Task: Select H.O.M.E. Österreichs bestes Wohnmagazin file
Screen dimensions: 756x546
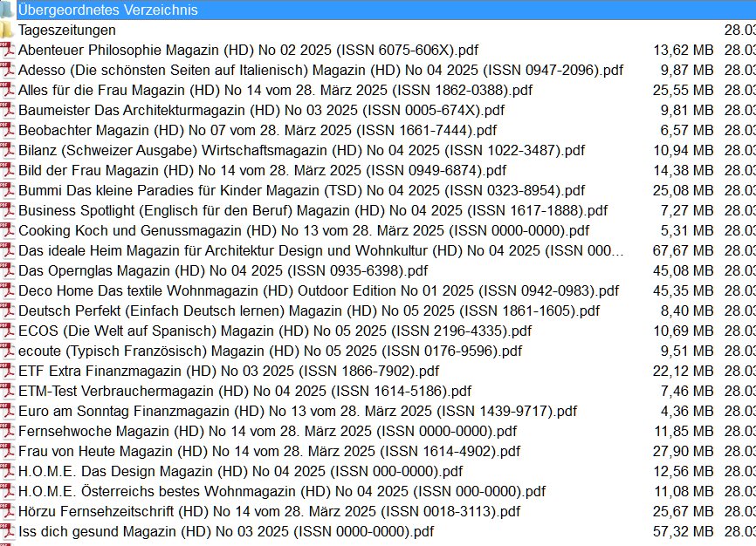Action: (282, 492)
